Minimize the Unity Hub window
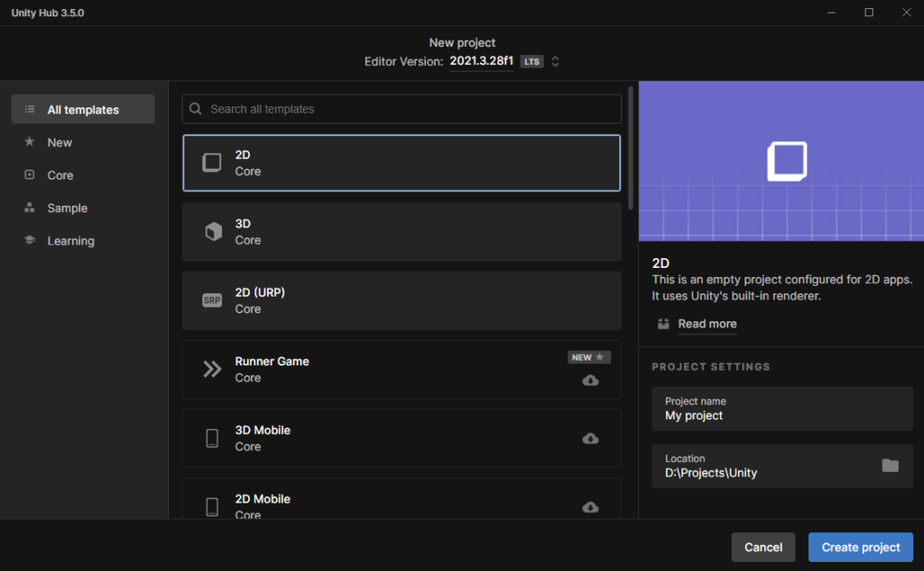Viewport: 924px width, 571px height. coord(831,13)
